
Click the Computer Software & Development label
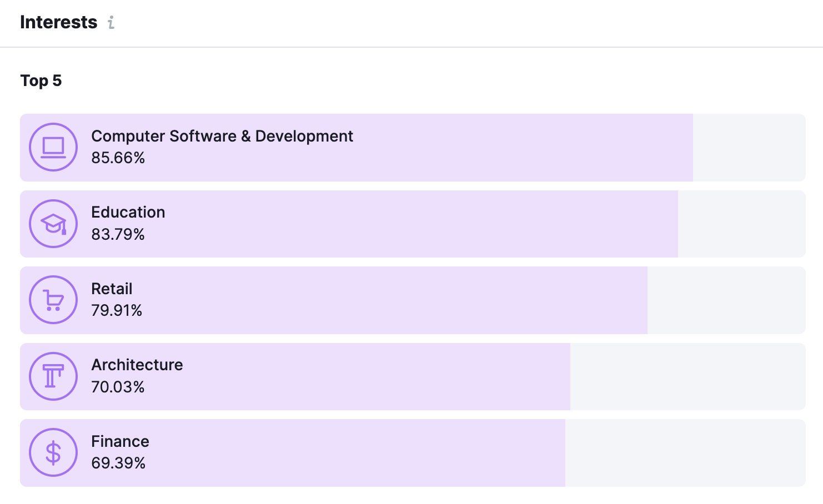(x=222, y=136)
